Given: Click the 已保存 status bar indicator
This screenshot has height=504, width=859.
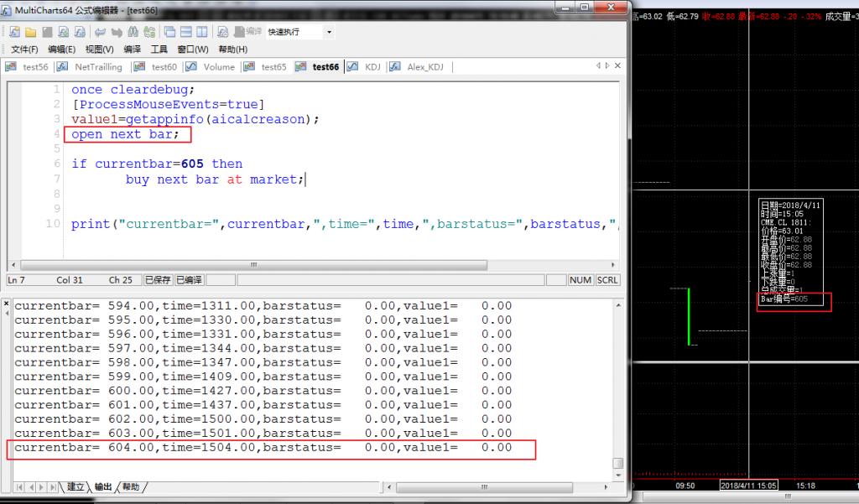Looking at the screenshot, I should (158, 280).
